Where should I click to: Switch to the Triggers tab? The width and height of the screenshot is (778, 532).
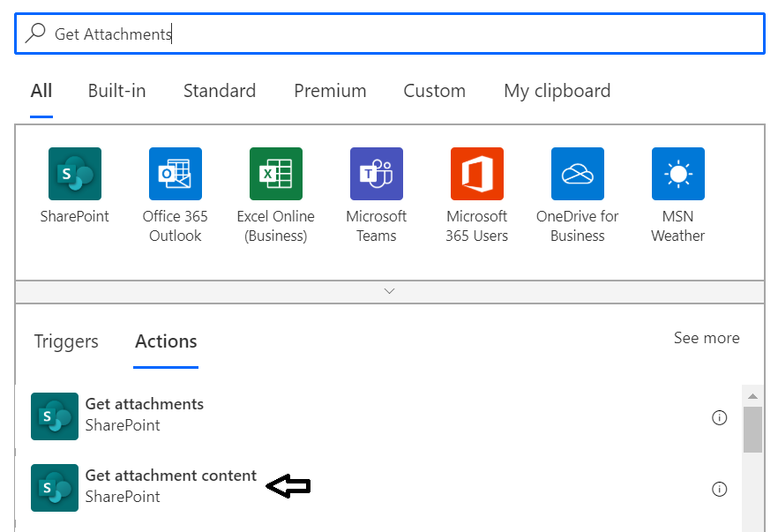66,341
